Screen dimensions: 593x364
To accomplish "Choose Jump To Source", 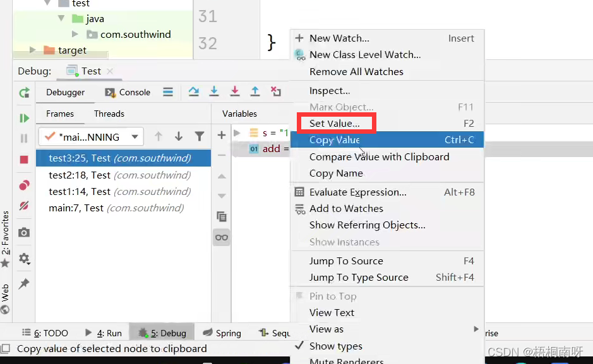I will tap(387, 261).
